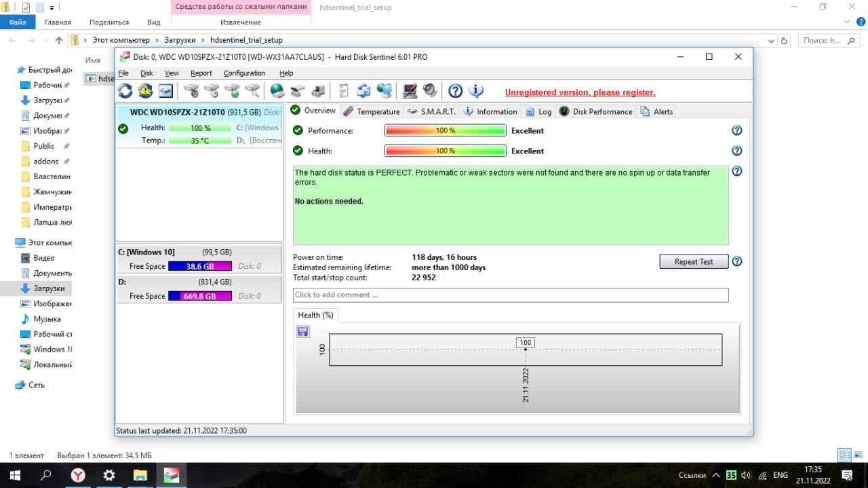Viewport: 868px width, 488px height.
Task: Switch to the Alerts tab
Action: click(656, 111)
